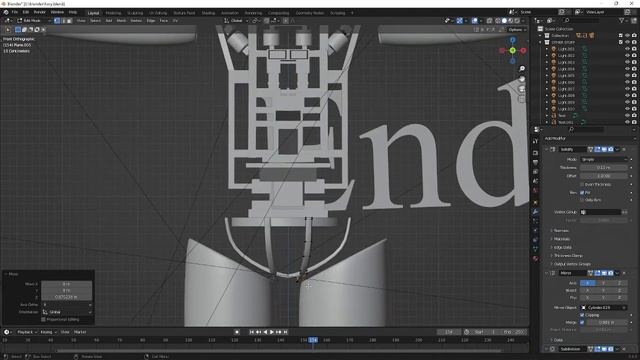Select face select mode icon
Viewport: 640px width, 360px height.
[69, 20]
